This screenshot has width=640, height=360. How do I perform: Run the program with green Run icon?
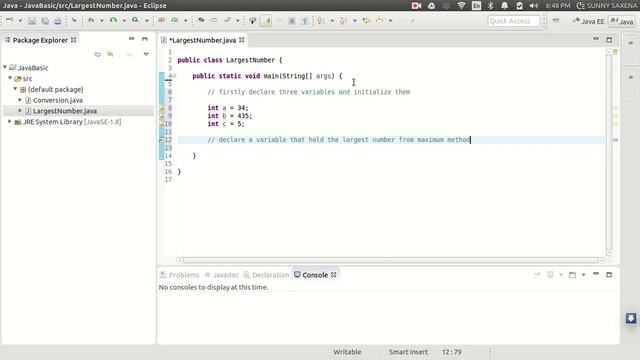(113, 20)
